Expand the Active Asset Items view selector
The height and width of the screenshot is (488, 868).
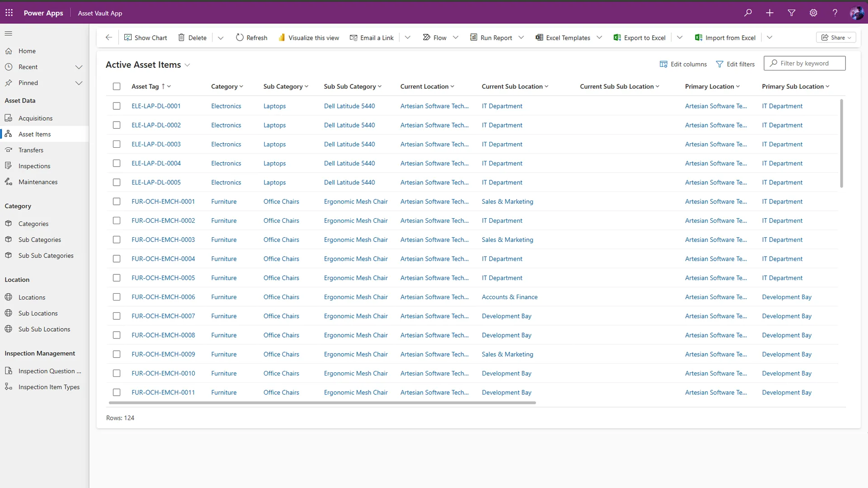[187, 65]
